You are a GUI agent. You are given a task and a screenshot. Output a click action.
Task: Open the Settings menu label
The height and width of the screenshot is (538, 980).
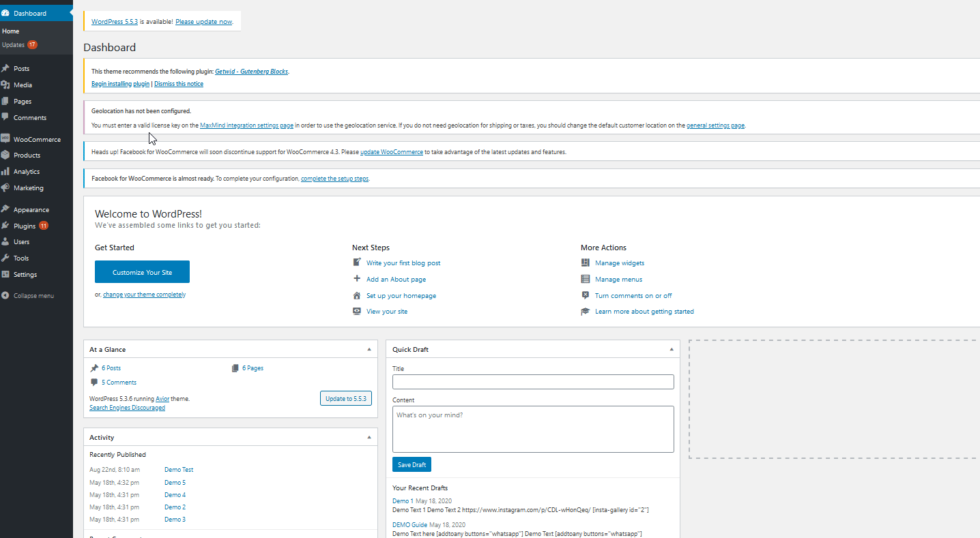tap(25, 274)
